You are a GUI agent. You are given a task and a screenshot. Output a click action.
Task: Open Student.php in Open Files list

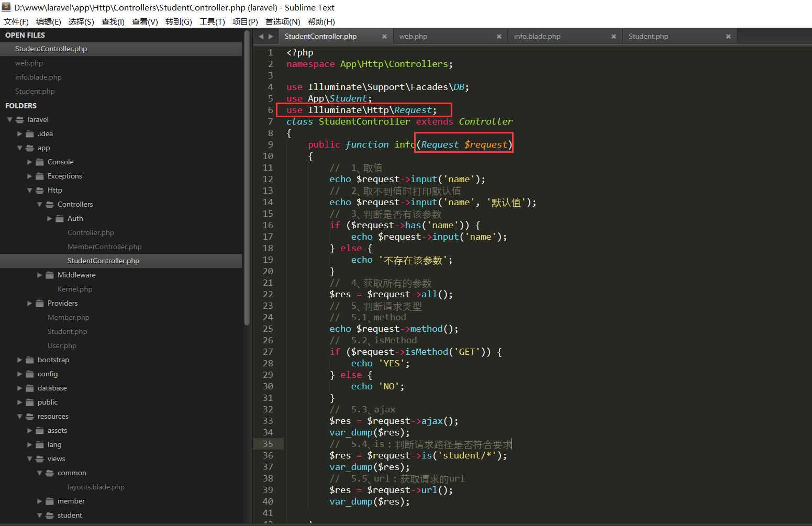click(121, 91)
